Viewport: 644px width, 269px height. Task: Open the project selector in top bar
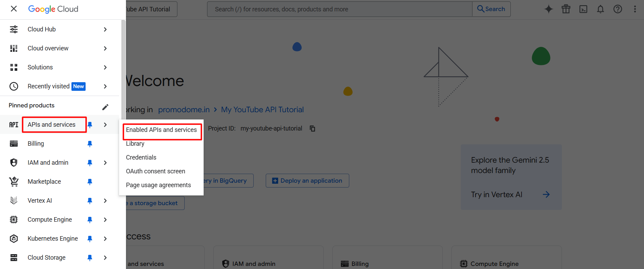tap(152, 9)
